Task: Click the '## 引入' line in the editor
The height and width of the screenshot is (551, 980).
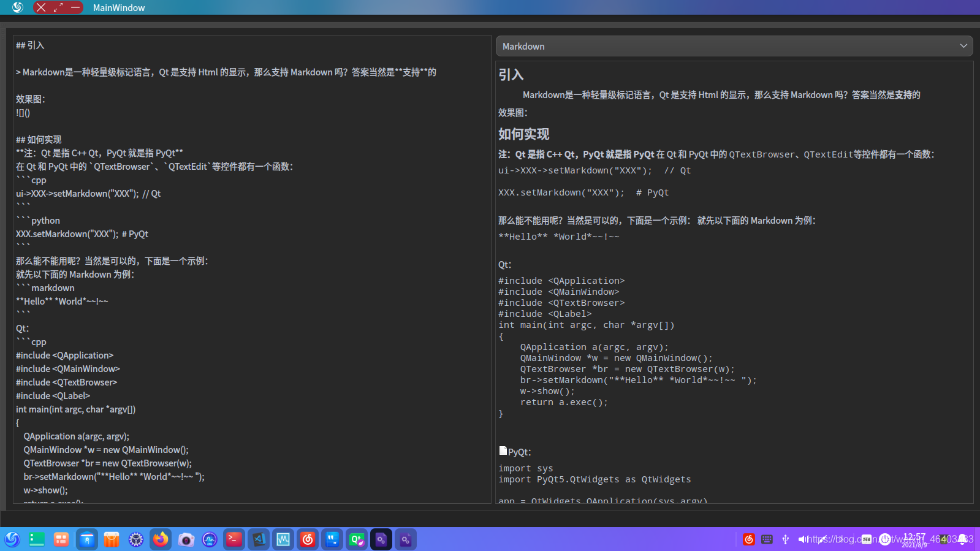Action: coord(30,45)
